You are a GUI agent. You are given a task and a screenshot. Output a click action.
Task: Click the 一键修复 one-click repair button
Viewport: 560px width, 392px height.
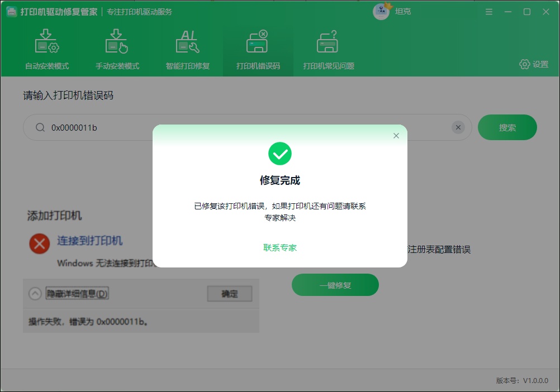(335, 285)
